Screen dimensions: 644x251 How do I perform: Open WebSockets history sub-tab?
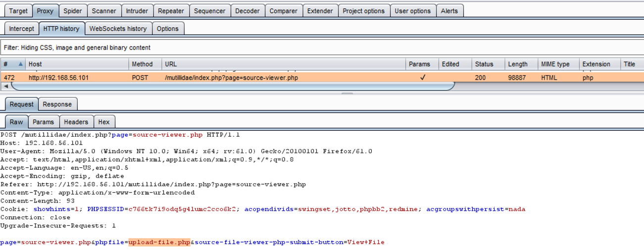pyautogui.click(x=118, y=29)
